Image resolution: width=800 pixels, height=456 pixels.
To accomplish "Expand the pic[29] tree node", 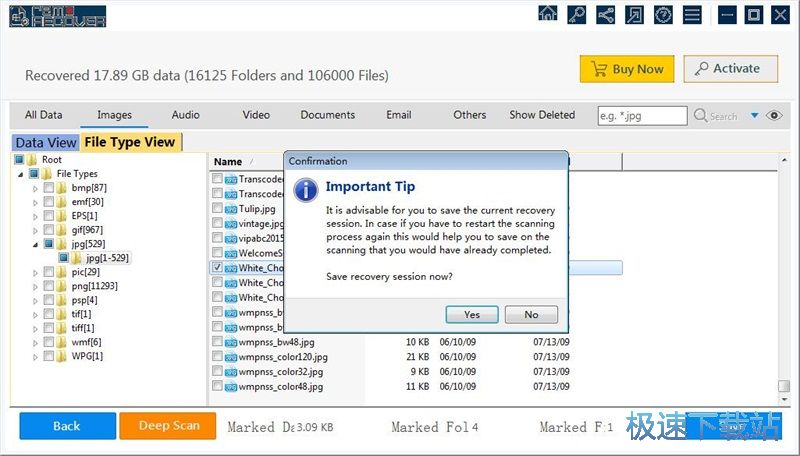I will pyautogui.click(x=35, y=273).
